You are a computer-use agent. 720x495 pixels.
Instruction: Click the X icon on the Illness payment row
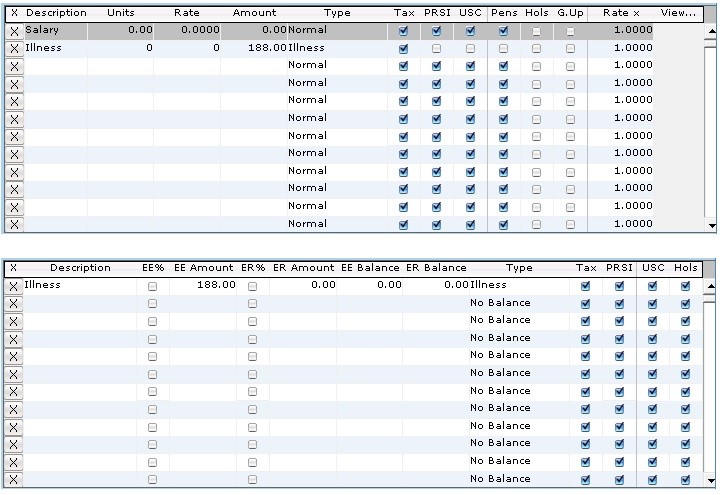coord(14,48)
